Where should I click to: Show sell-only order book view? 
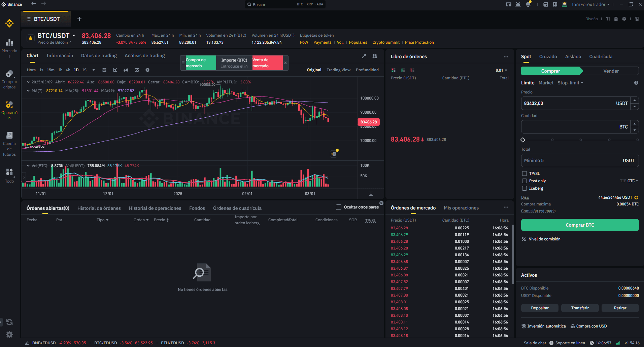click(x=412, y=70)
